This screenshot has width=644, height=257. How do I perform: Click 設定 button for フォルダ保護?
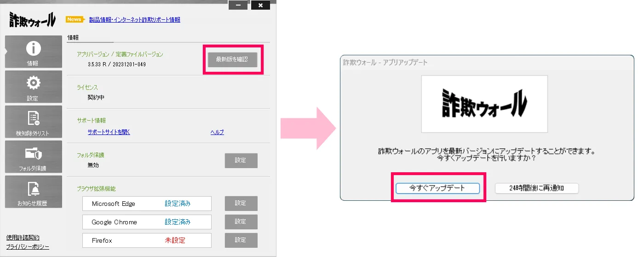click(241, 161)
